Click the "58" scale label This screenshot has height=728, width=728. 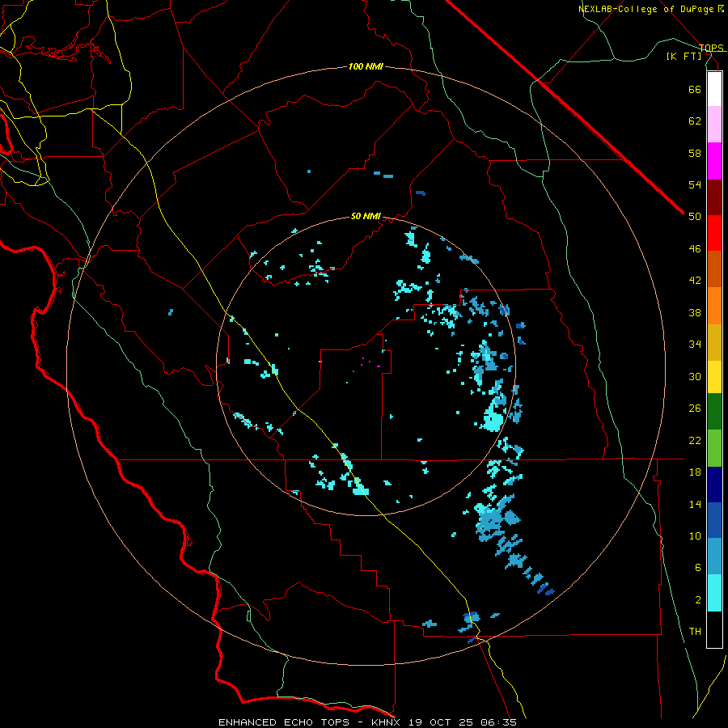(695, 153)
